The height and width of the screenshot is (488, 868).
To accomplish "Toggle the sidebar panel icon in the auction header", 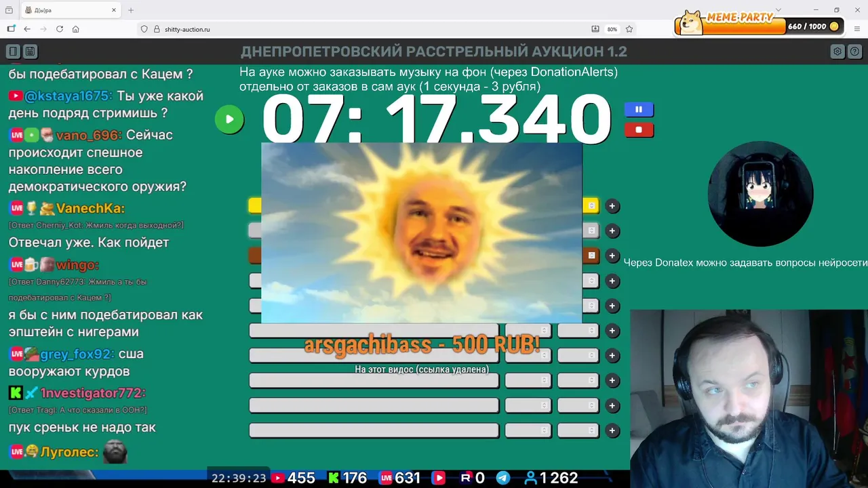I will (13, 52).
